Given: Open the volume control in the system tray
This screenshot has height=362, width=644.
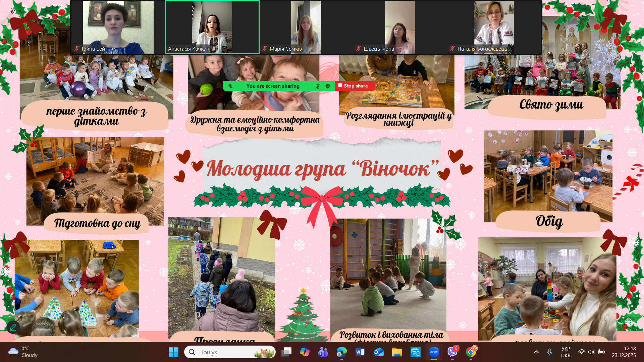Looking at the screenshot, I should coord(591,352).
